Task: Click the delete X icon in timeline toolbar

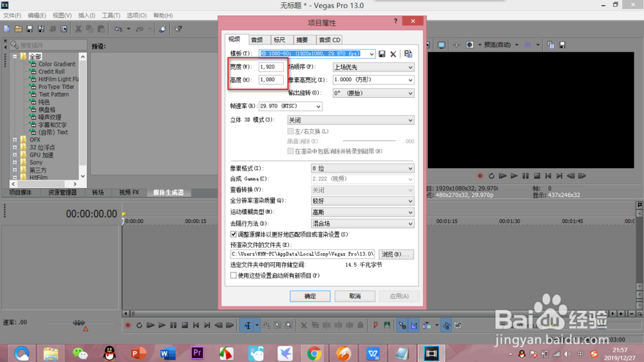Action: (303, 325)
